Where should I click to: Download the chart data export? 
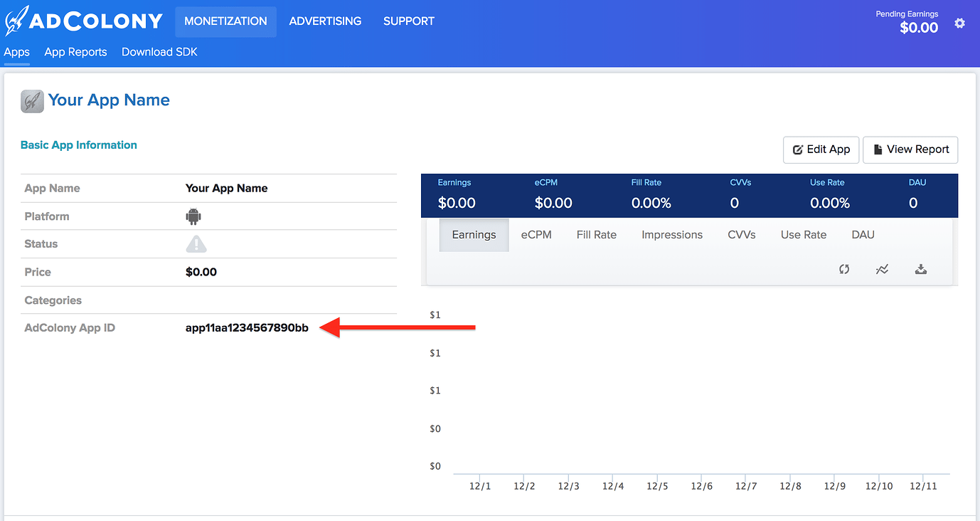pyautogui.click(x=921, y=269)
